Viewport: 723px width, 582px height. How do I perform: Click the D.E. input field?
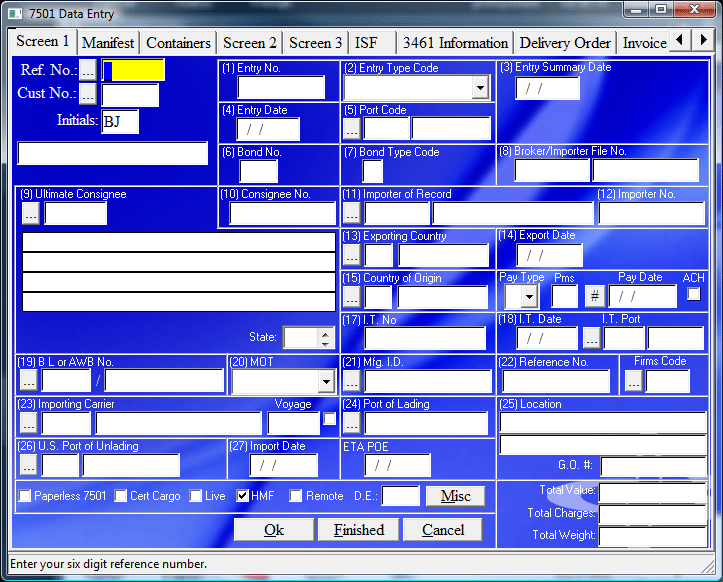pos(401,496)
